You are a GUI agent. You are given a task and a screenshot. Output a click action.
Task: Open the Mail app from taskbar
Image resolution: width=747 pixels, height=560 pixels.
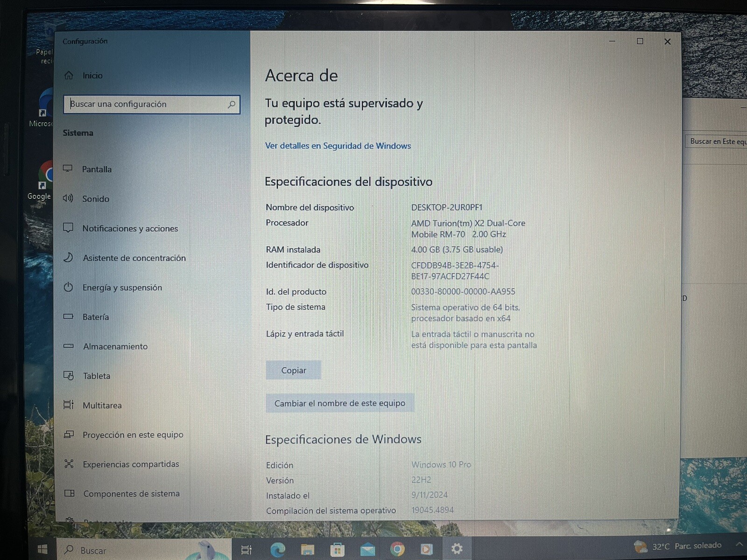pyautogui.click(x=367, y=550)
